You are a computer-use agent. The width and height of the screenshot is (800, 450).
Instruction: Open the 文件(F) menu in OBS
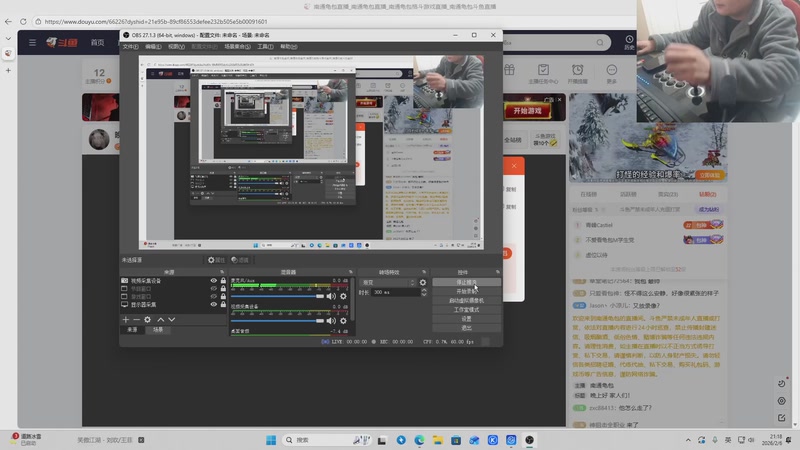130,46
